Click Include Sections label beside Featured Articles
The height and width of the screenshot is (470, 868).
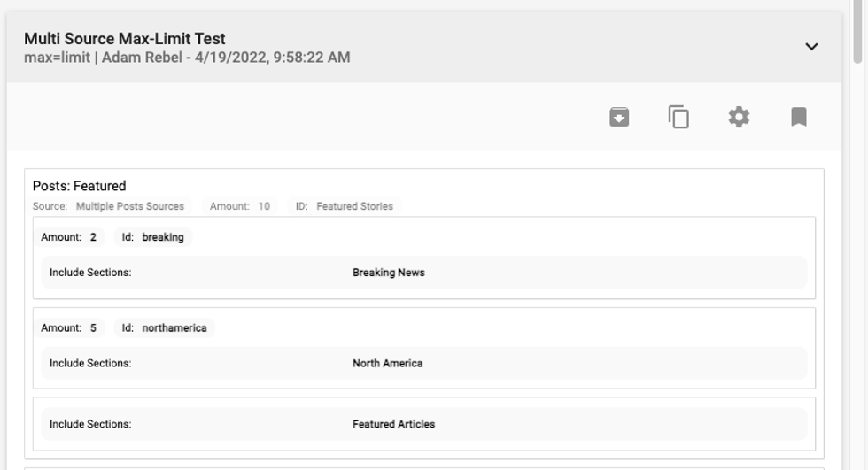[90, 424]
